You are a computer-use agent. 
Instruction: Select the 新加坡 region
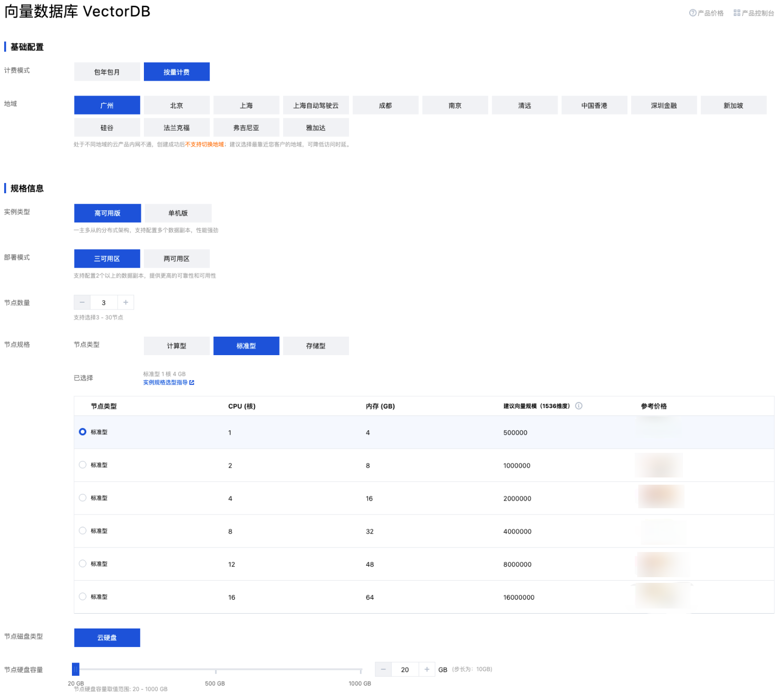click(x=733, y=105)
